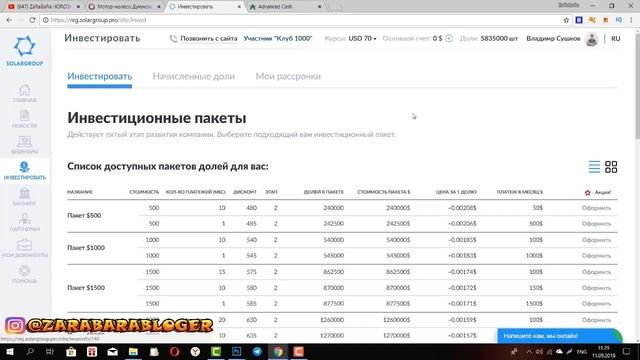Screen dimensions: 640x360
Task: Click Оформить for the 862500 shares package
Action: click(x=596, y=272)
